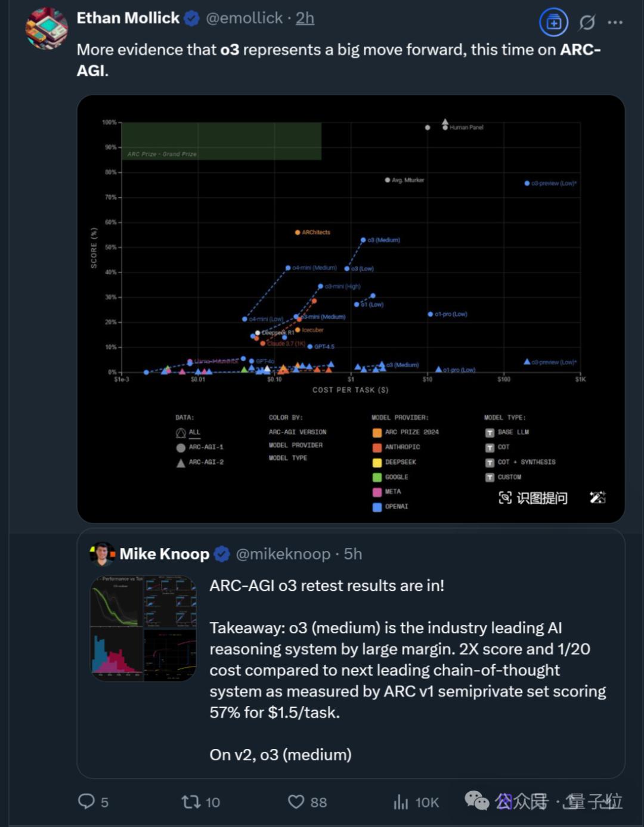The image size is (644, 827).
Task: Click the reply comment icon
Action: click(87, 801)
